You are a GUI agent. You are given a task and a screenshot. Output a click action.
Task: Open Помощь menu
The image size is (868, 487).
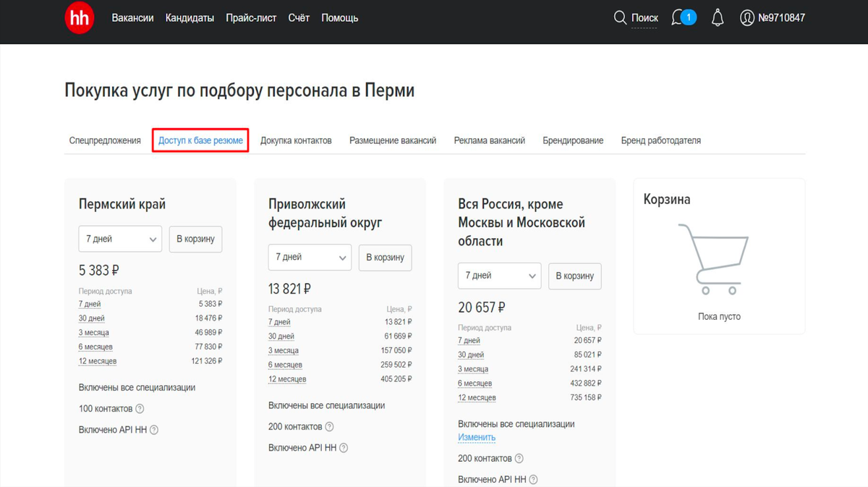pos(340,18)
